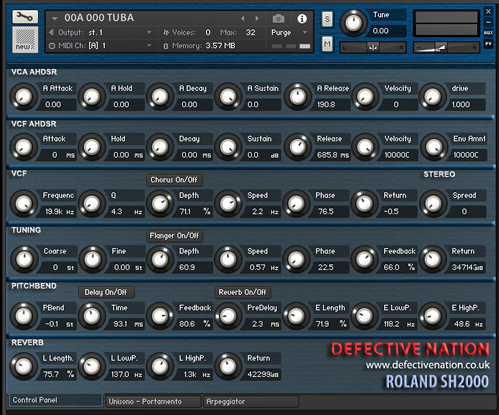Click the PreDelay knob
The width and height of the screenshot is (499, 415).
pos(228,316)
